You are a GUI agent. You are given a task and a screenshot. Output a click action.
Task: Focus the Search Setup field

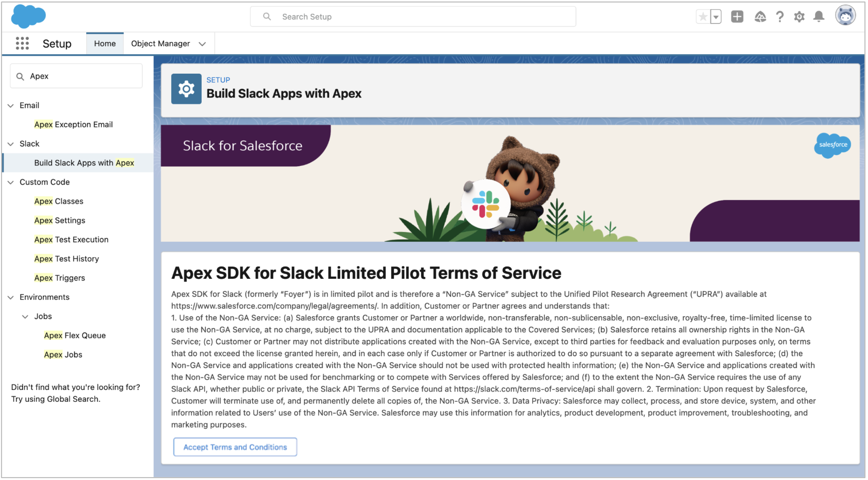coord(413,17)
